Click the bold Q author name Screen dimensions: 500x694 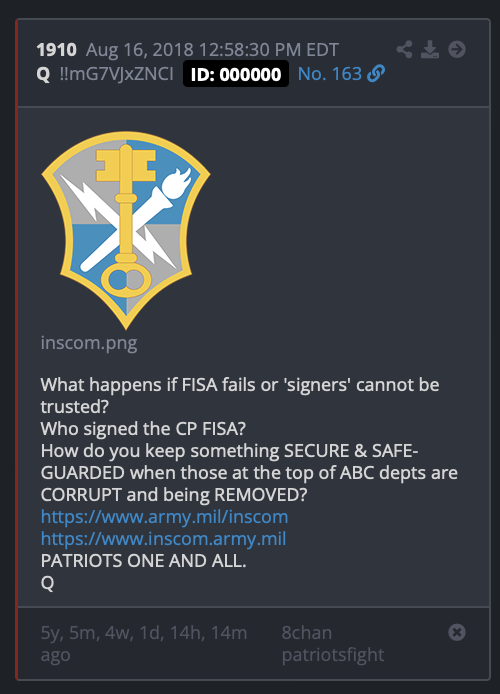[x=43, y=74]
